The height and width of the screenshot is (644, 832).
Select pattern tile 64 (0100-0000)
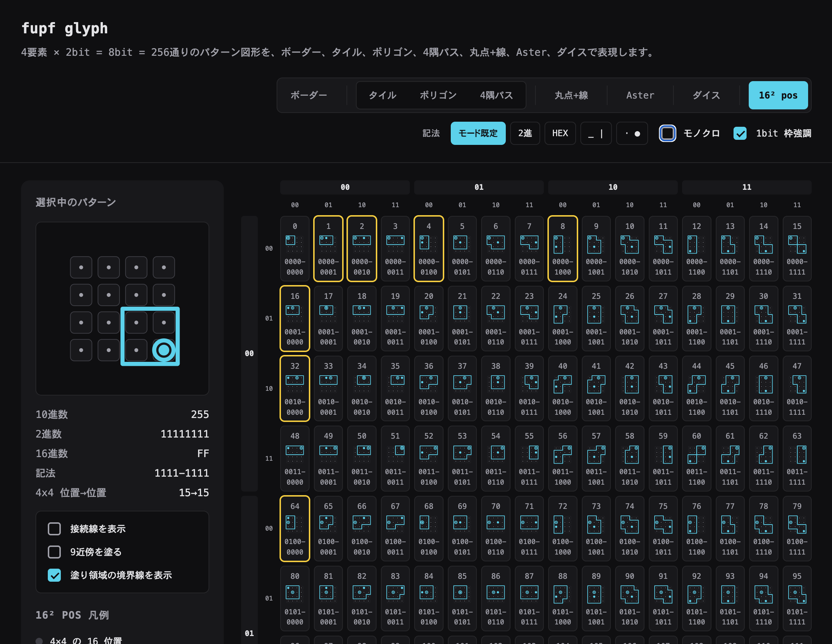(x=294, y=528)
